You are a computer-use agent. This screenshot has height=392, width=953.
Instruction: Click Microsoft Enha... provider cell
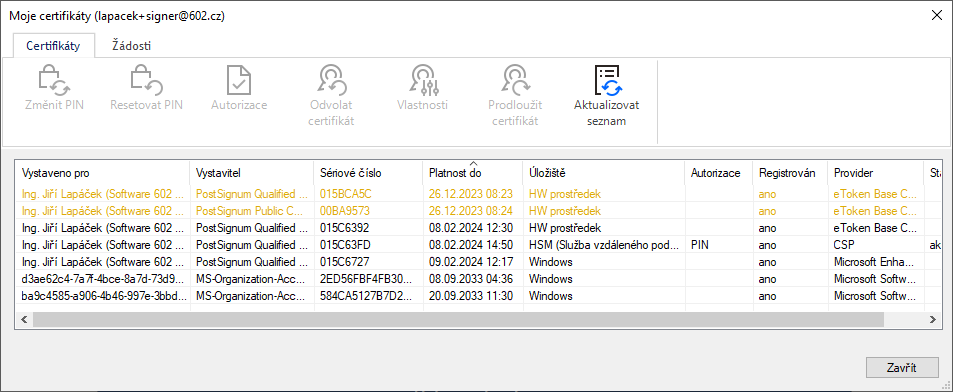point(875,262)
